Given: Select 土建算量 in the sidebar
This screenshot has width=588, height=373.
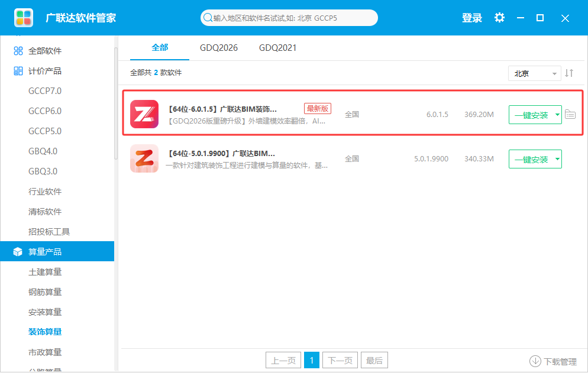Looking at the screenshot, I should point(45,272).
